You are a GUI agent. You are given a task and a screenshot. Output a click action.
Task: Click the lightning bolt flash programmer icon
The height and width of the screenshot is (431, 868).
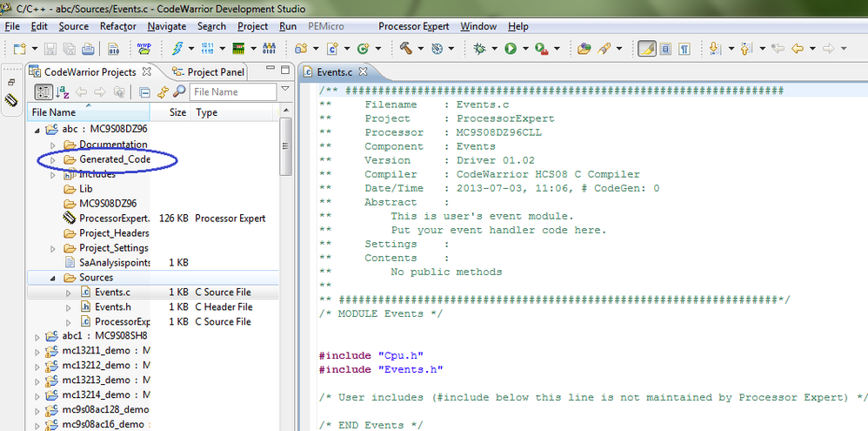point(177,49)
